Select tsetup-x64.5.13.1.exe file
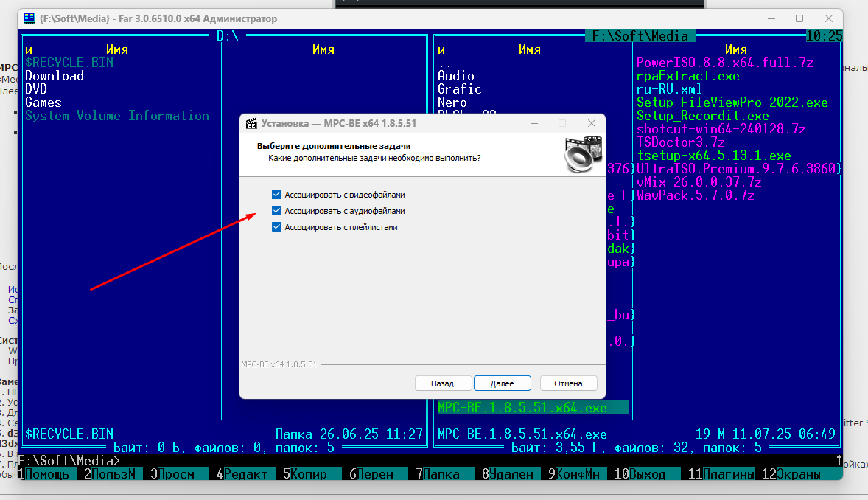The height and width of the screenshot is (500, 868). click(x=714, y=156)
